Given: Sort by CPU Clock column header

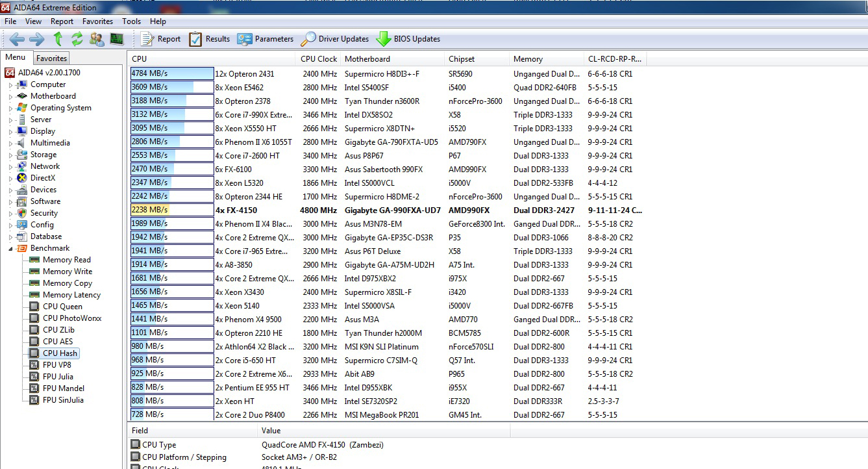Looking at the screenshot, I should pyautogui.click(x=319, y=59).
